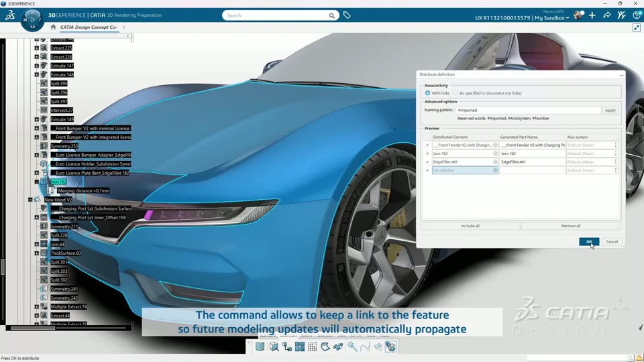Screen dimensions: 644x362
Task: Select the grid table tool
Action: [313, 347]
